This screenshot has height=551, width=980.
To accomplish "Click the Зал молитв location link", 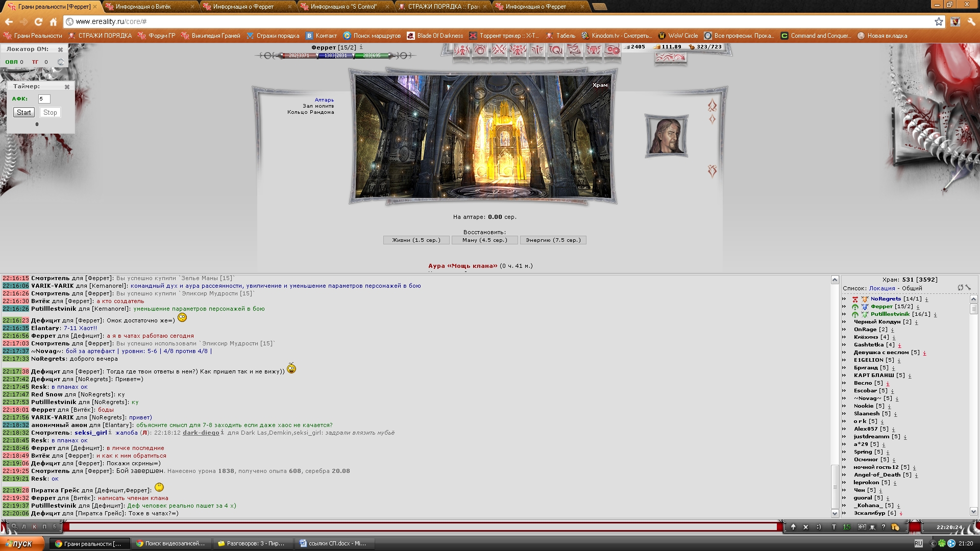I will pyautogui.click(x=318, y=106).
